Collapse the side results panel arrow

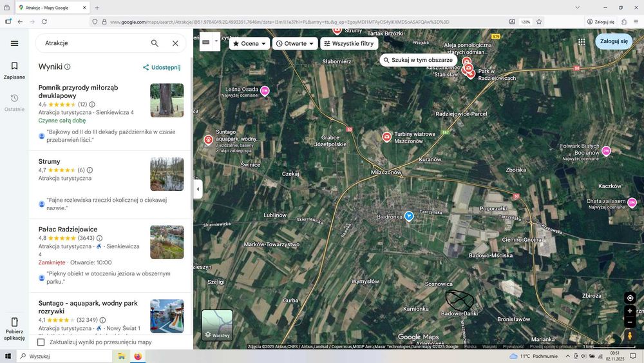[x=198, y=189]
